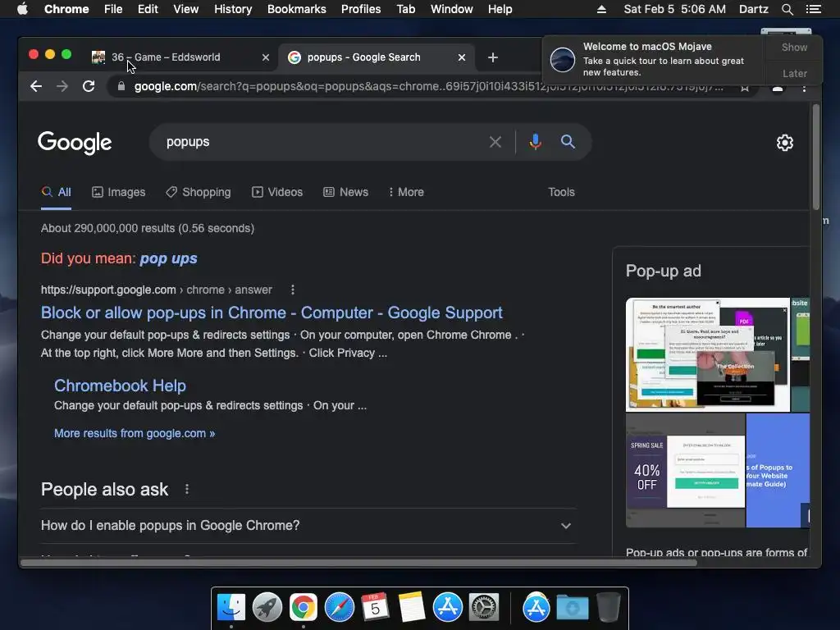Click the browser forward arrow
The height and width of the screenshot is (630, 840).
(x=62, y=86)
